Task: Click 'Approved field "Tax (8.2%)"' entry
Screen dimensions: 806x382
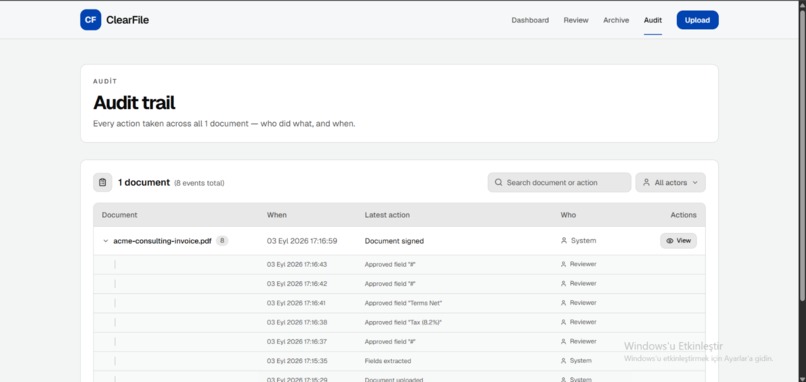Action: click(403, 322)
